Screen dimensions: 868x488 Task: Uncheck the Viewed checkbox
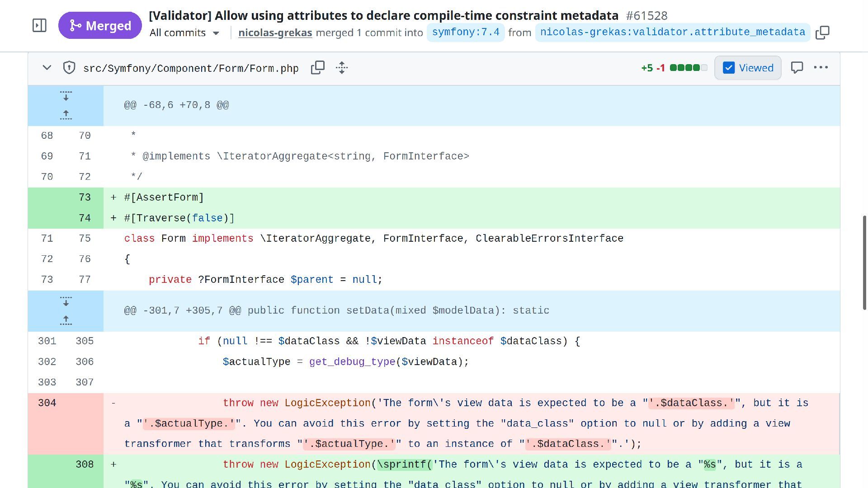tap(729, 68)
